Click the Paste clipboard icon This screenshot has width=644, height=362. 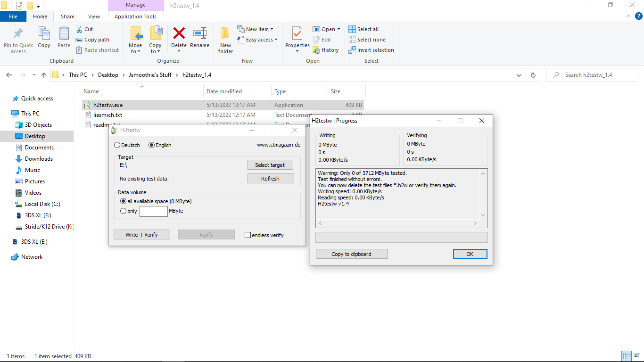coord(64,33)
